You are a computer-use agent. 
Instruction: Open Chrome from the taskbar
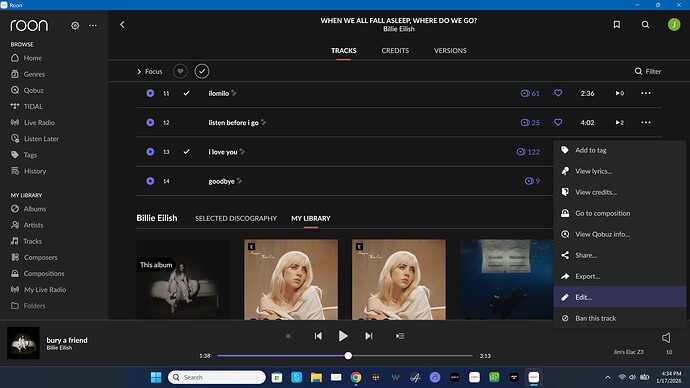pyautogui.click(x=356, y=377)
